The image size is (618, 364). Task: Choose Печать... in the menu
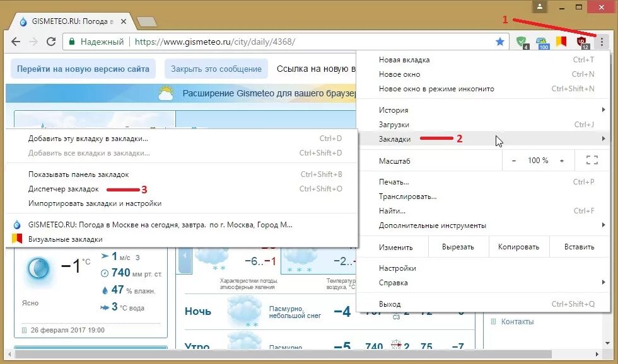coord(483,182)
